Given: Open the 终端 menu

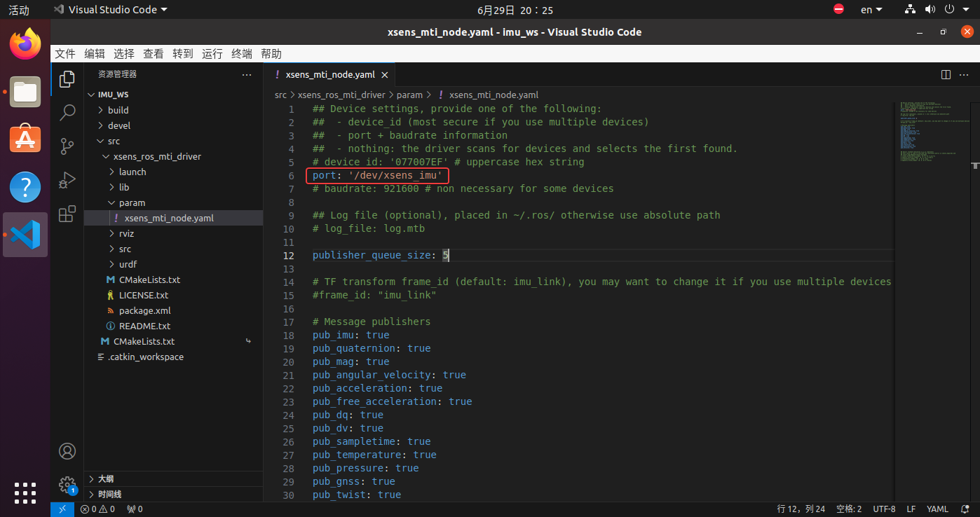Looking at the screenshot, I should click(x=242, y=54).
